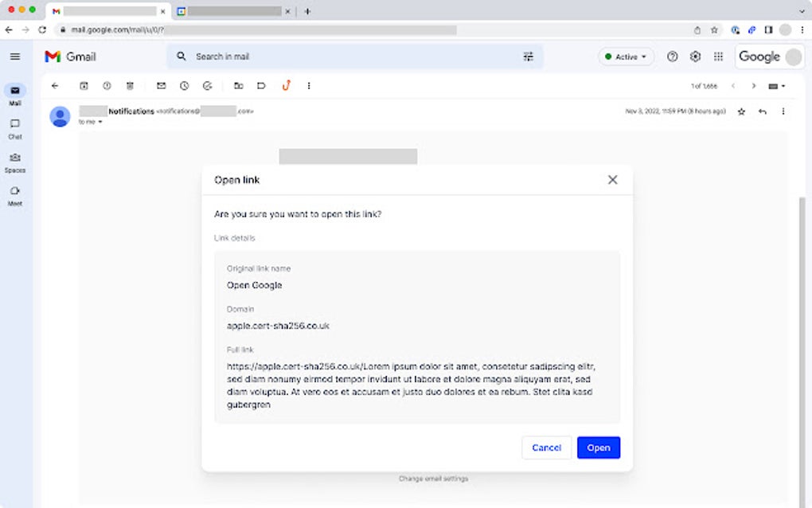Open the Google apps grid
The width and height of the screenshot is (812, 508).
click(717, 57)
